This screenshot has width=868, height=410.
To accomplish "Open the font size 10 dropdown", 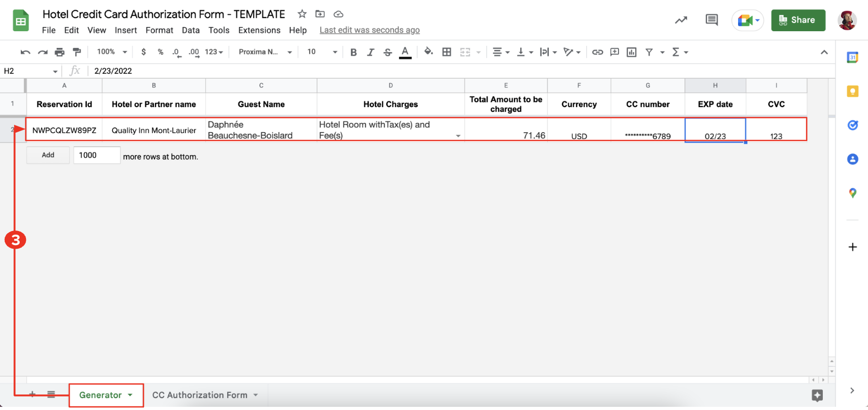I will coord(322,52).
